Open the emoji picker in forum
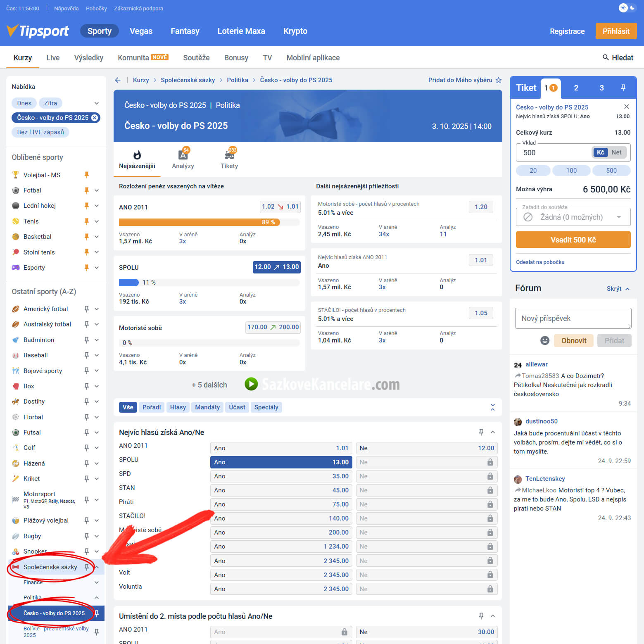 click(x=545, y=340)
